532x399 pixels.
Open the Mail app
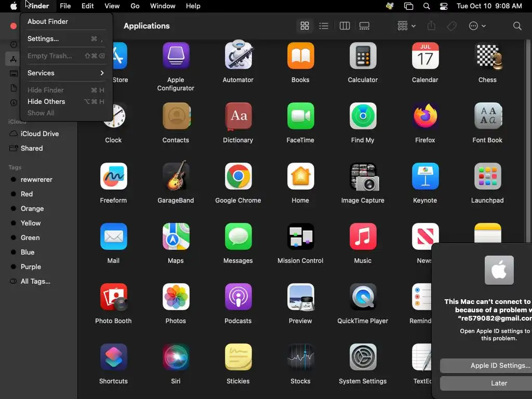(x=113, y=236)
